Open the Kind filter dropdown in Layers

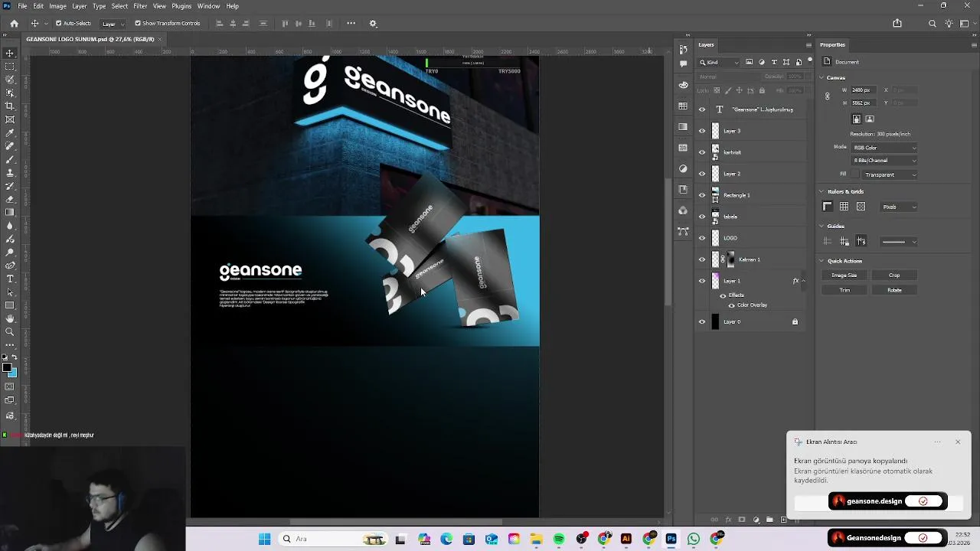pos(720,62)
